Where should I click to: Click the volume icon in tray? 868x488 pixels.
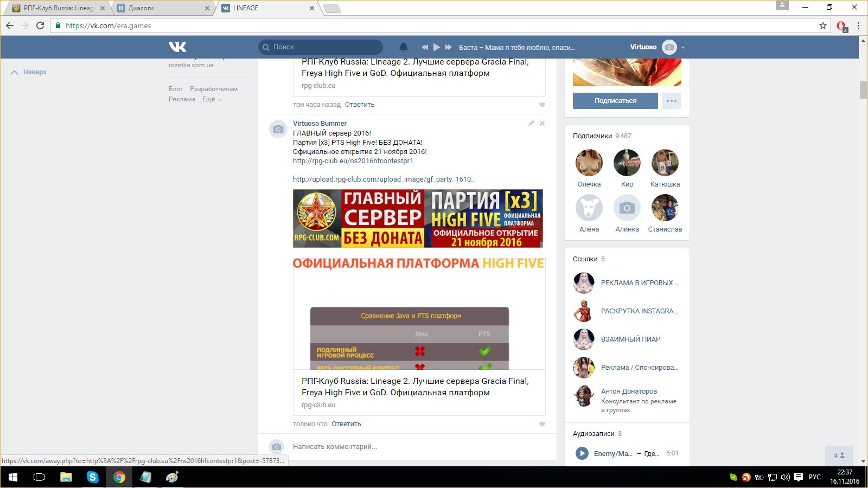(785, 477)
